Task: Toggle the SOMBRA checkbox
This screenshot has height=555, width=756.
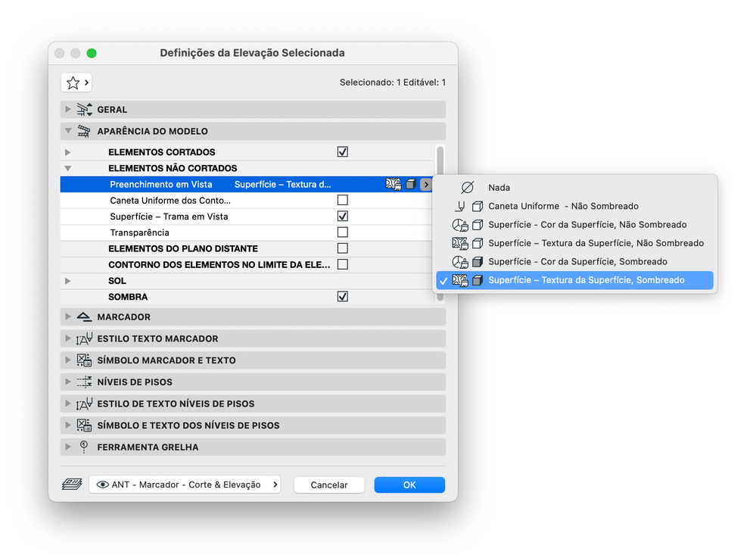Action: tap(342, 296)
